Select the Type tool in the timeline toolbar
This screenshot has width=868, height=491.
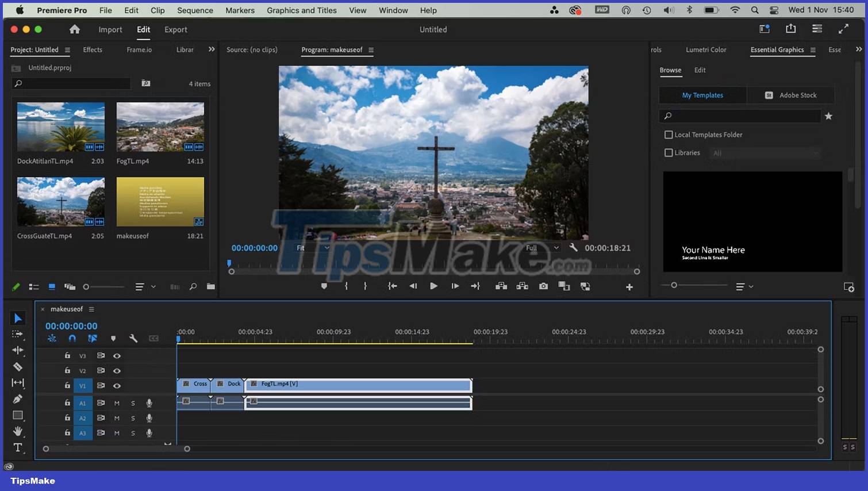point(18,447)
